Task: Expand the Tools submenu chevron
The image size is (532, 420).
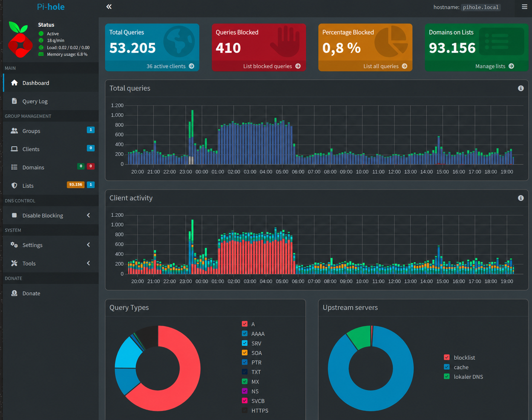Action: point(89,263)
